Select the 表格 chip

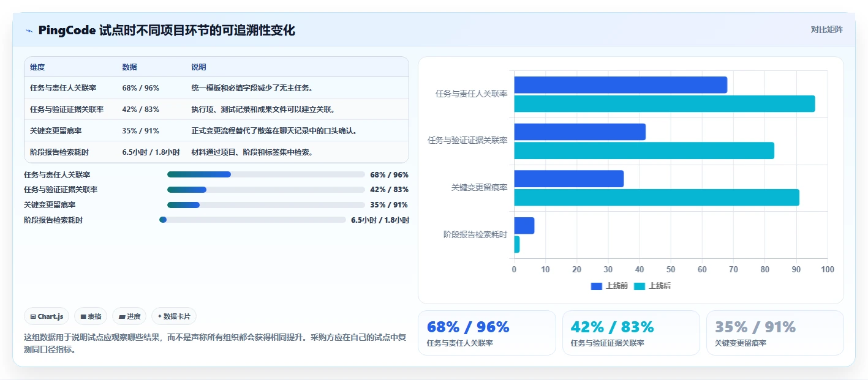[91, 316]
